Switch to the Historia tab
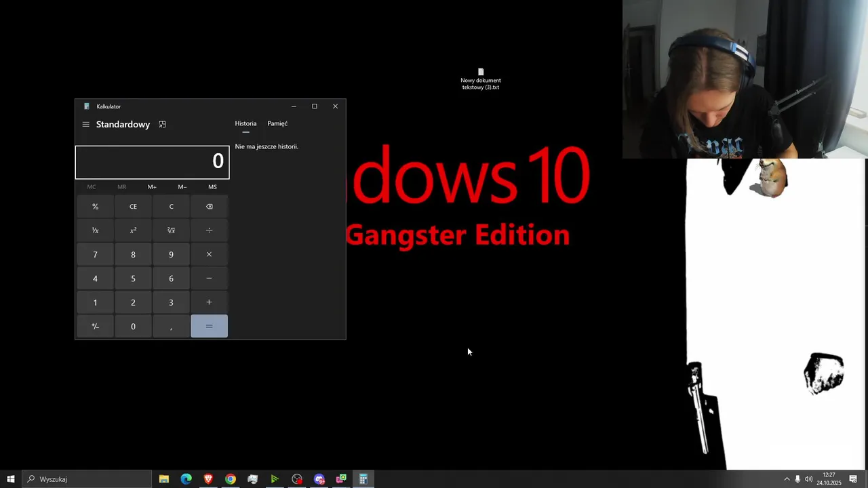The width and height of the screenshot is (868, 488). (x=245, y=123)
